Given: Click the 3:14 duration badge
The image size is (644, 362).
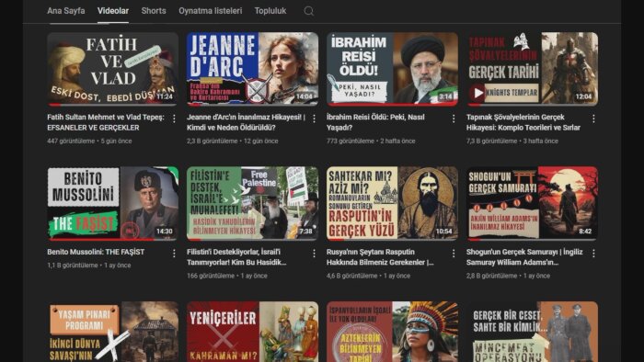Looking at the screenshot, I should [x=445, y=96].
